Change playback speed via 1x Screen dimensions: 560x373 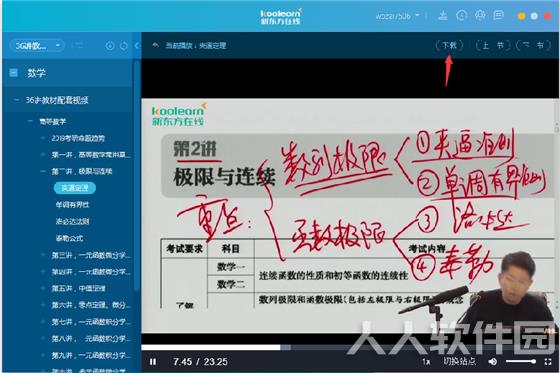pyautogui.click(x=426, y=362)
